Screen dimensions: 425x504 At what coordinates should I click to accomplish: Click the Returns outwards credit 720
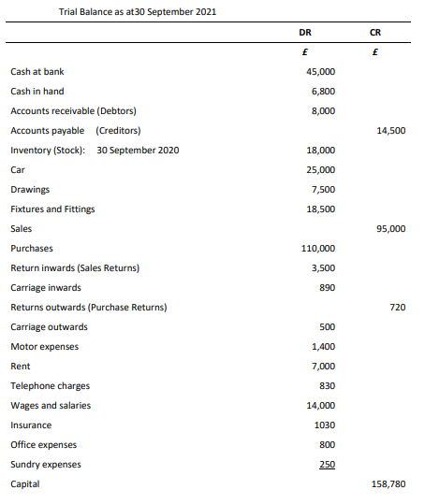[x=398, y=308]
